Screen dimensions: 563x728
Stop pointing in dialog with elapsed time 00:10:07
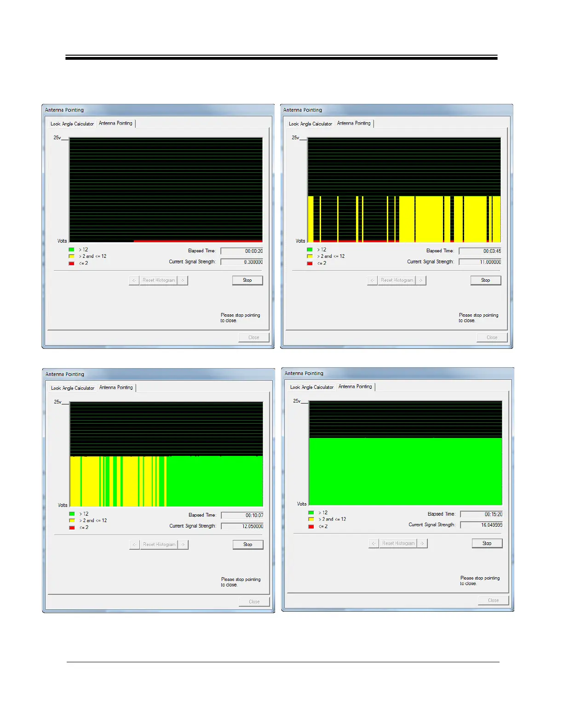pyautogui.click(x=247, y=545)
